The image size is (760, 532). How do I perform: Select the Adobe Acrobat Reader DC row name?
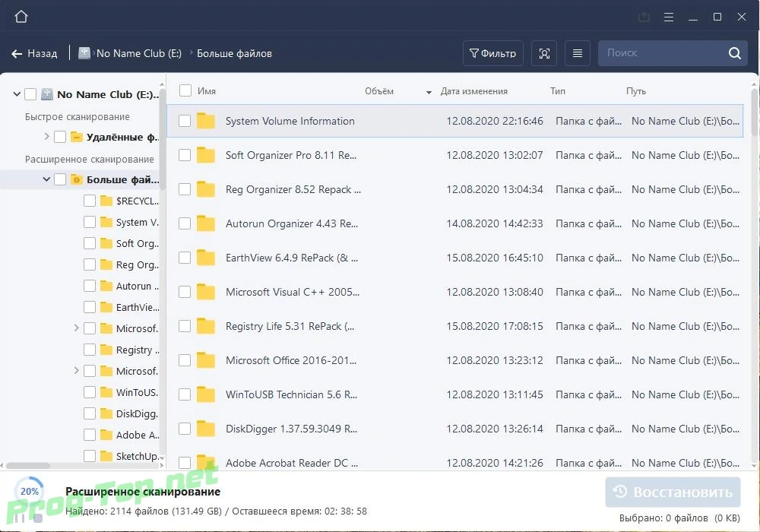pyautogui.click(x=291, y=463)
